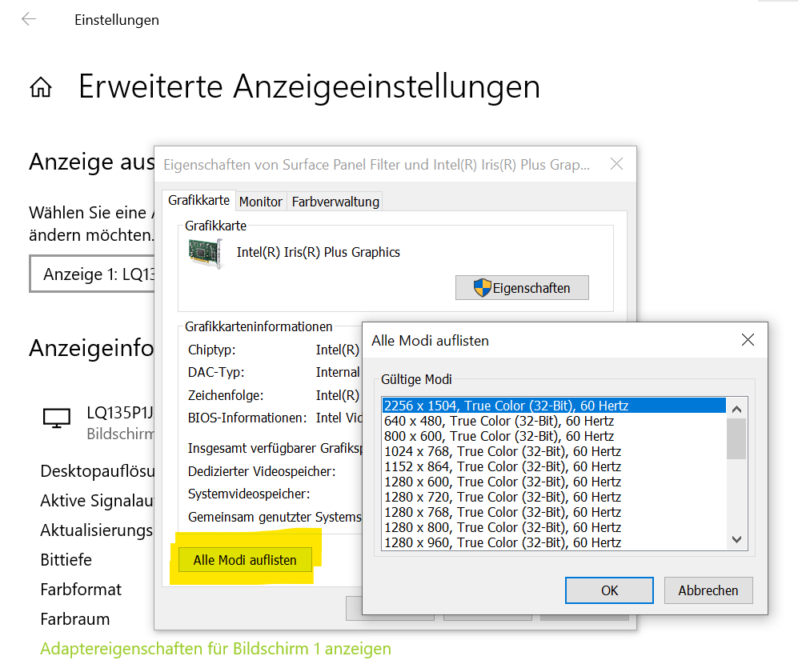The image size is (798, 672).
Task: Click the scrollbar thumb of mode list
Action: pos(736,438)
